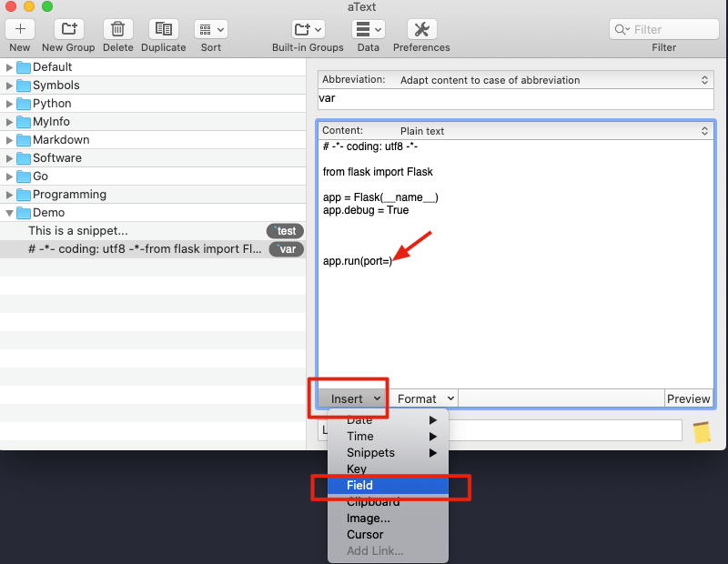The image size is (728, 564).
Task: Expand the Python group
Action: 10,104
